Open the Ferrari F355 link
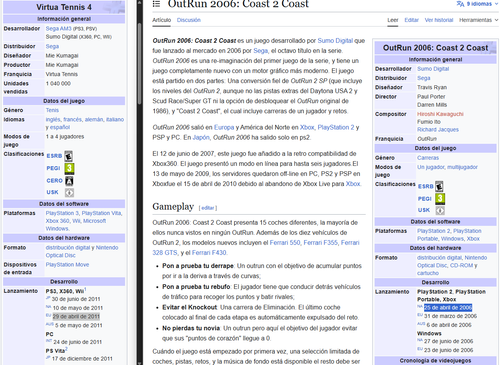This screenshot has height=365, width=500. (321, 243)
